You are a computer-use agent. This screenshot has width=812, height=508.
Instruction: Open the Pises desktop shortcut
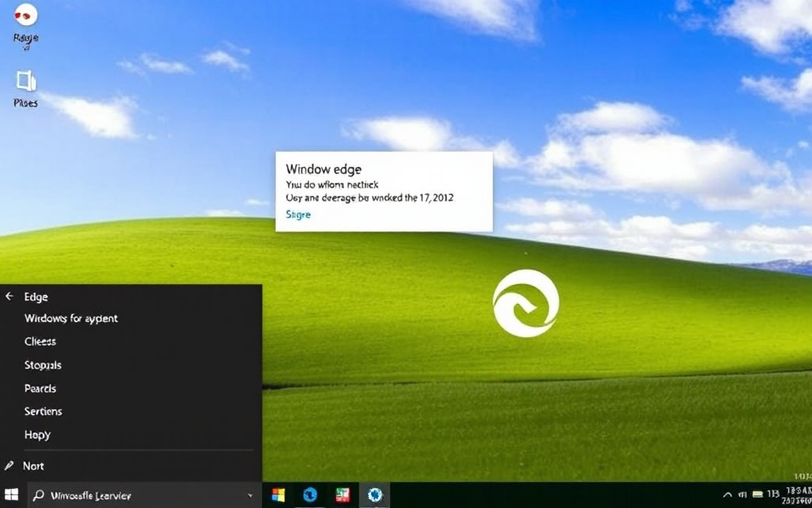(25, 88)
